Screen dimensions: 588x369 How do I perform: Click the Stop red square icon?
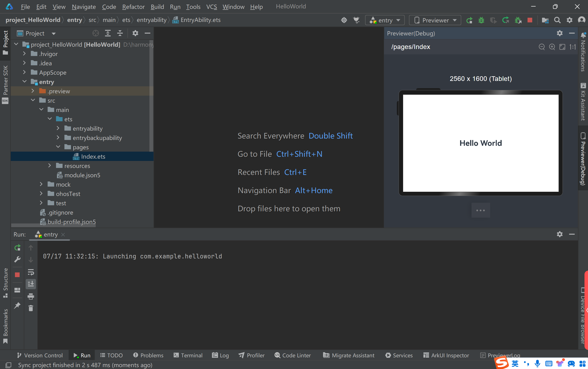[x=530, y=20]
